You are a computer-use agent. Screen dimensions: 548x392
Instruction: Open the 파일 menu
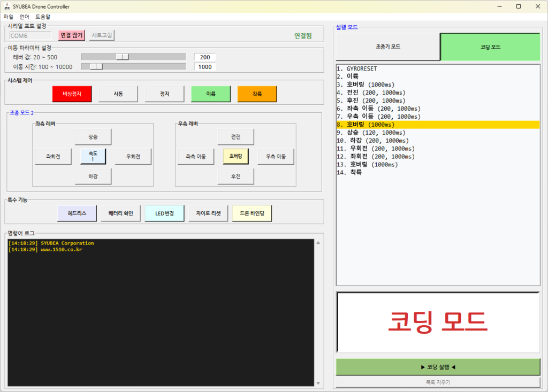pyautogui.click(x=8, y=17)
